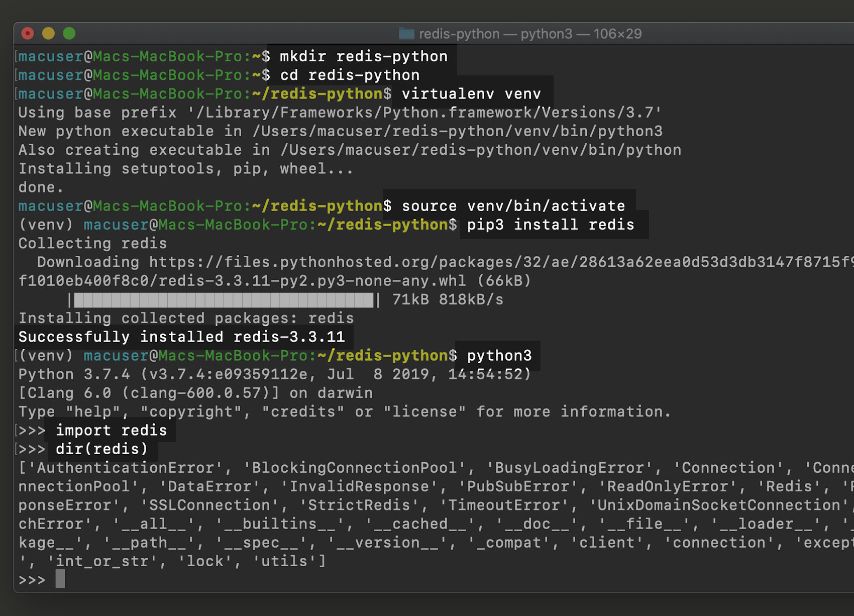Click the cd redis-python command
854x616 pixels.
(350, 75)
